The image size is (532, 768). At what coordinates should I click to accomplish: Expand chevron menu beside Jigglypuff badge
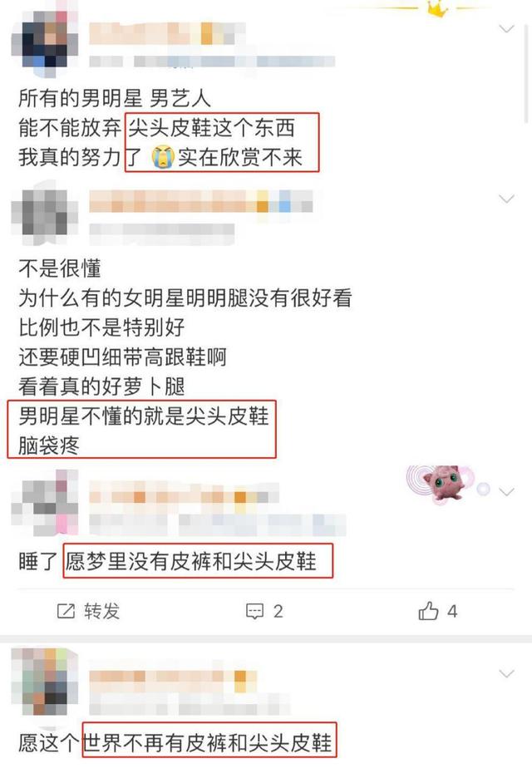point(506,491)
